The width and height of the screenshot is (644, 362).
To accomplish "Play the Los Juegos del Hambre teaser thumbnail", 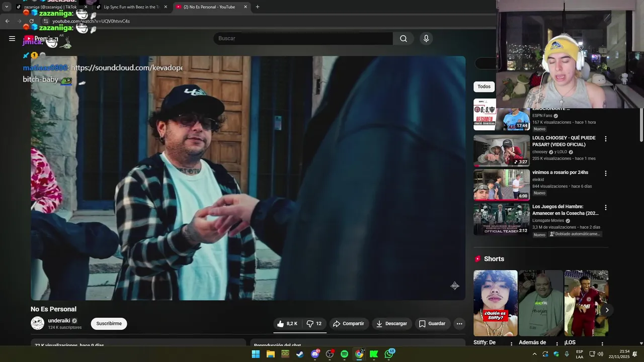I will point(502,219).
